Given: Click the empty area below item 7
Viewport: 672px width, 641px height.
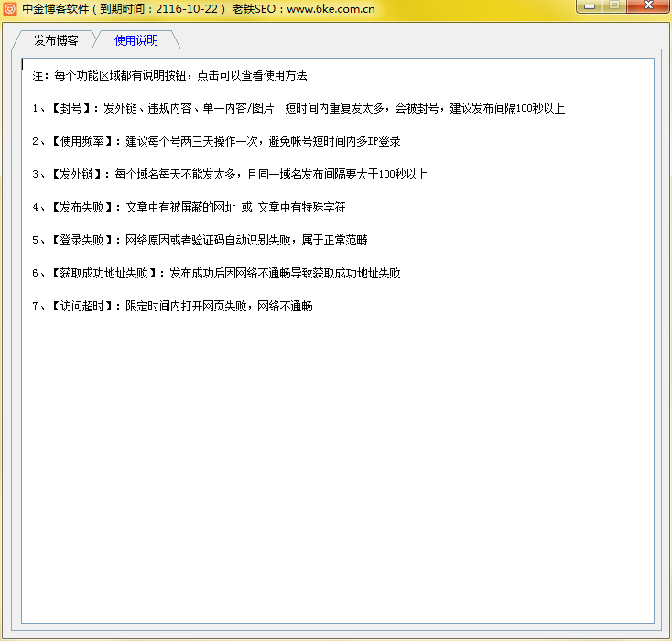Looking at the screenshot, I should pos(337,458).
